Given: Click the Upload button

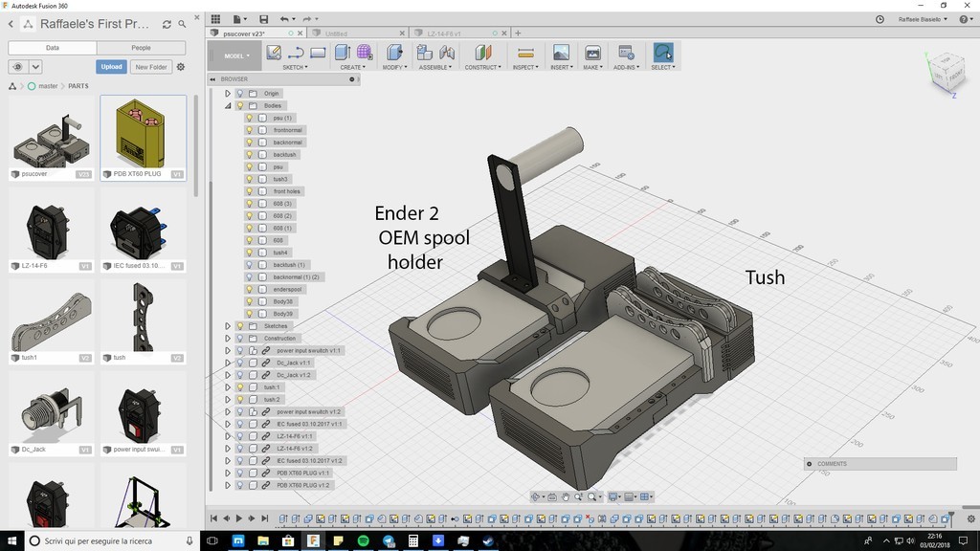Looking at the screenshot, I should point(111,67).
